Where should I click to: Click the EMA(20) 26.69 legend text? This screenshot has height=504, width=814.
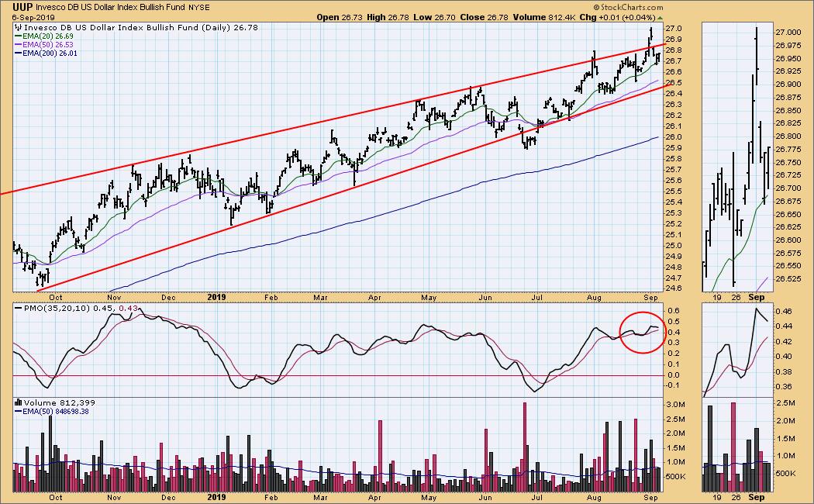tap(48, 36)
